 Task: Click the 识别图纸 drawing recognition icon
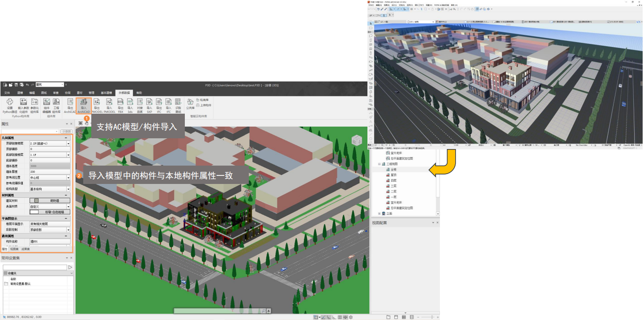tap(178, 105)
